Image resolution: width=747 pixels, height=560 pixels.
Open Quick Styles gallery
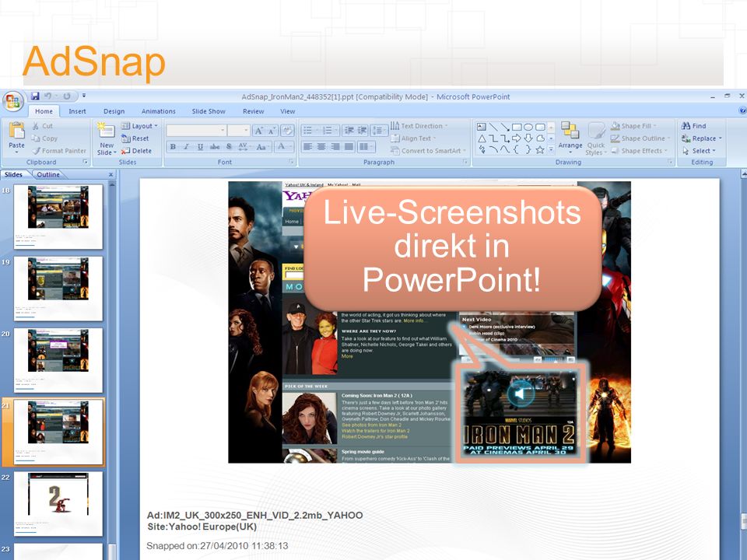595,138
